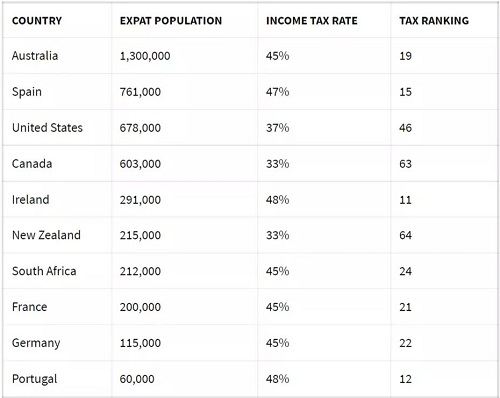Select the France country cell
Image resolution: width=500 pixels, height=398 pixels.
point(30,307)
